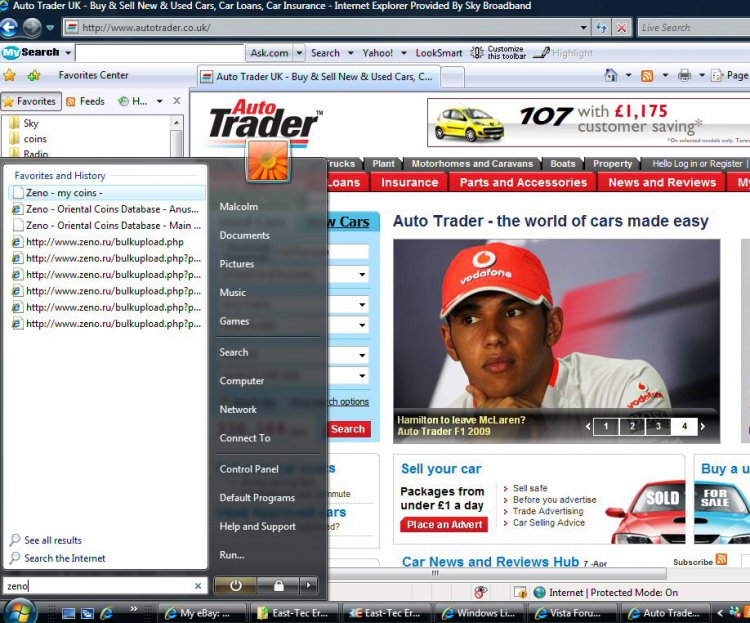Open Run... from Start menu
The image size is (750, 623).
point(232,555)
